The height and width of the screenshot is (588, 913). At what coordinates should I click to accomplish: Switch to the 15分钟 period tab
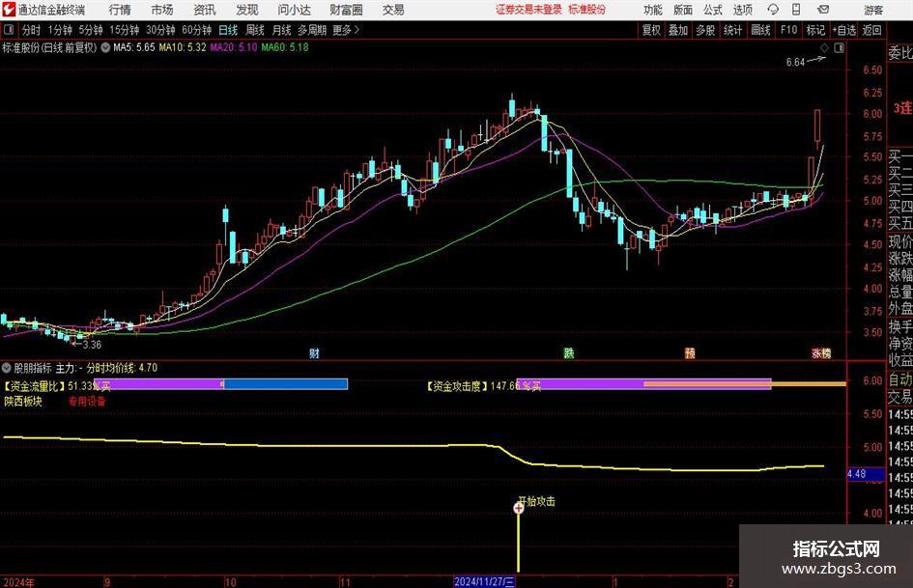click(125, 30)
